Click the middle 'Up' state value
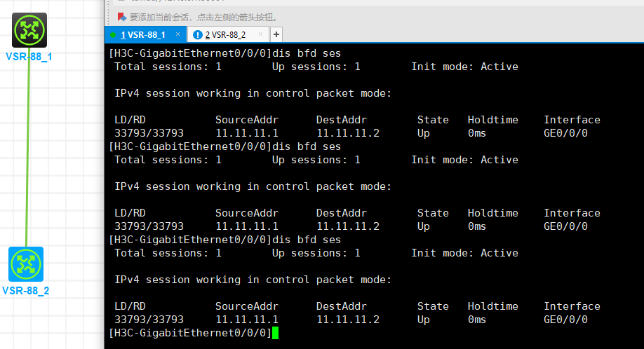The height and width of the screenshot is (349, 644). coord(424,227)
